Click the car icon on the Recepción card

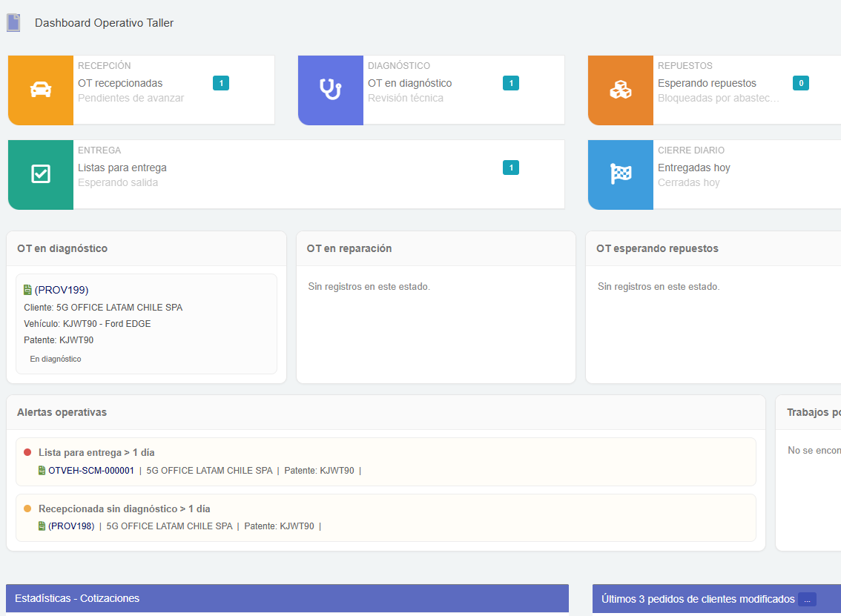tap(41, 90)
